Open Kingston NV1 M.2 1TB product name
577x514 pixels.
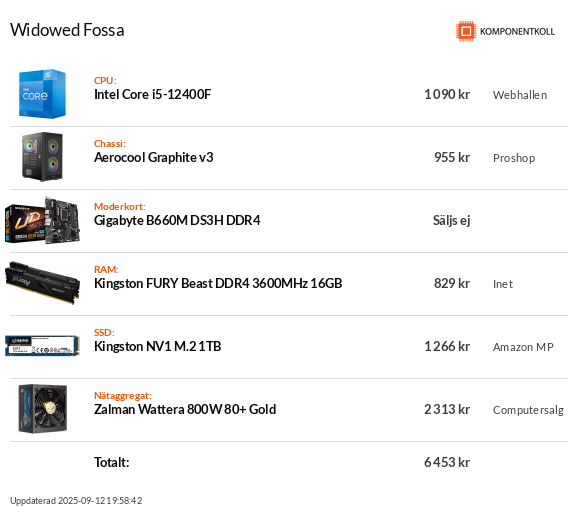pos(158,346)
